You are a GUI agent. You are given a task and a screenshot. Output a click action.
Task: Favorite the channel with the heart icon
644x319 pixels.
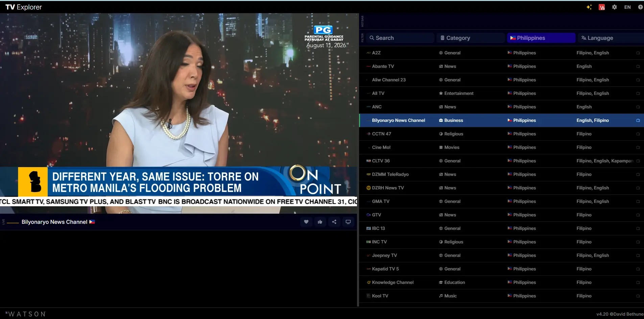click(x=306, y=222)
